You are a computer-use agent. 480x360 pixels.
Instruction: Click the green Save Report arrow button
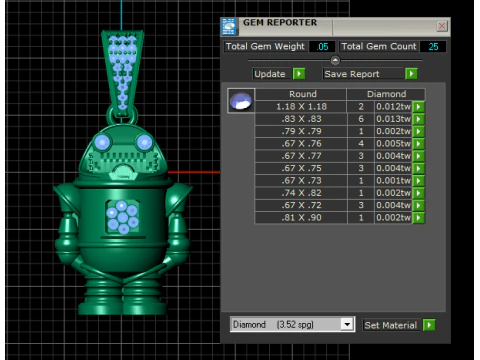(x=411, y=74)
